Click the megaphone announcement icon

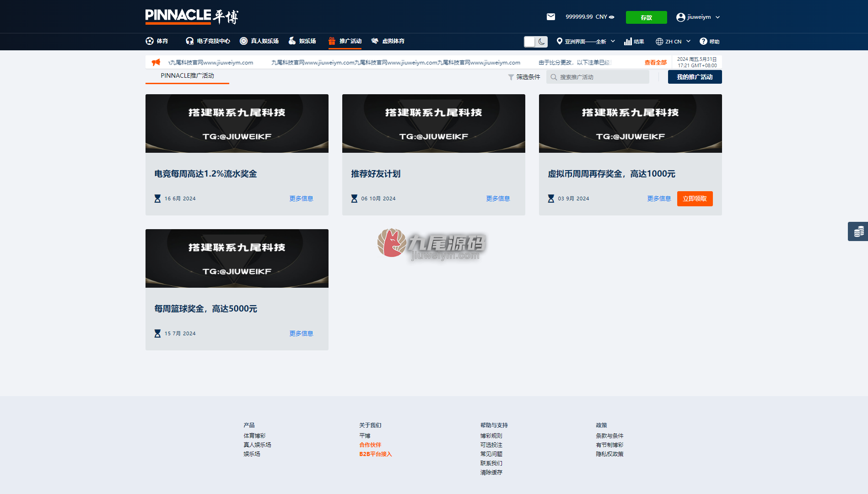coord(156,62)
